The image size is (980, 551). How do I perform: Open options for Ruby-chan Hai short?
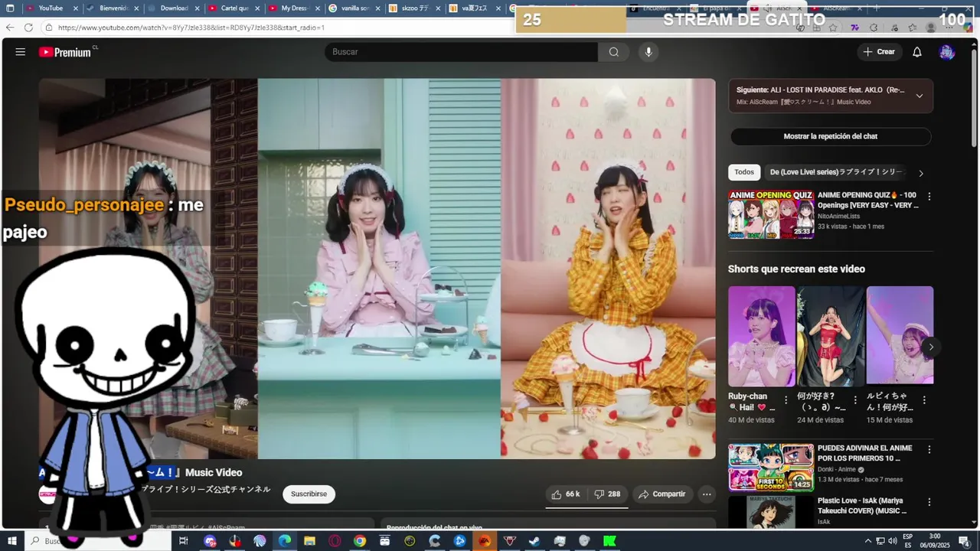786,399
